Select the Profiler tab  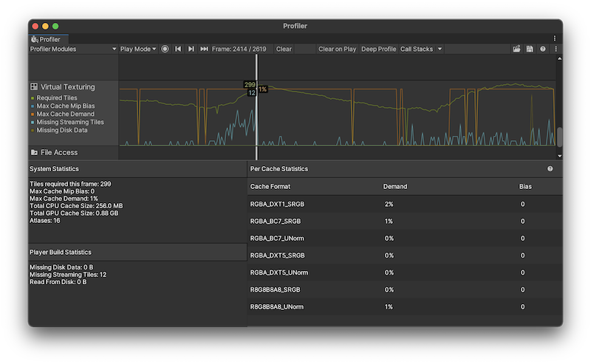click(49, 39)
